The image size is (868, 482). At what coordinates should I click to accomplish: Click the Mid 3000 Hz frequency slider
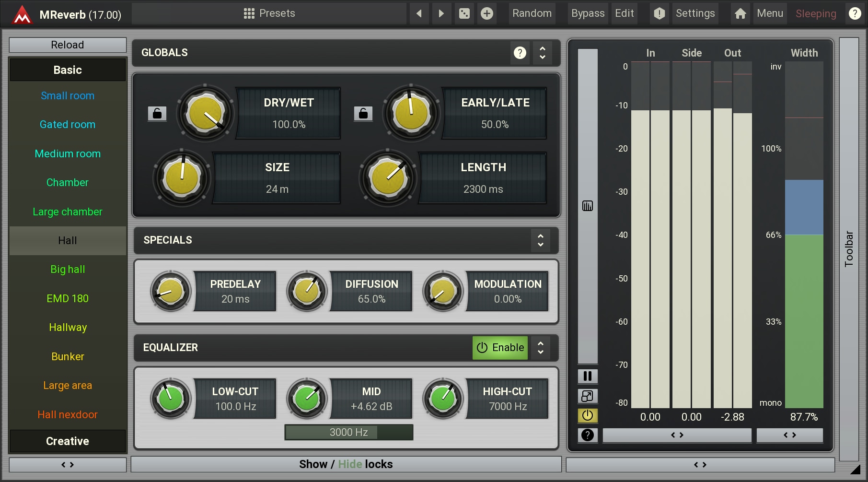pyautogui.click(x=348, y=433)
